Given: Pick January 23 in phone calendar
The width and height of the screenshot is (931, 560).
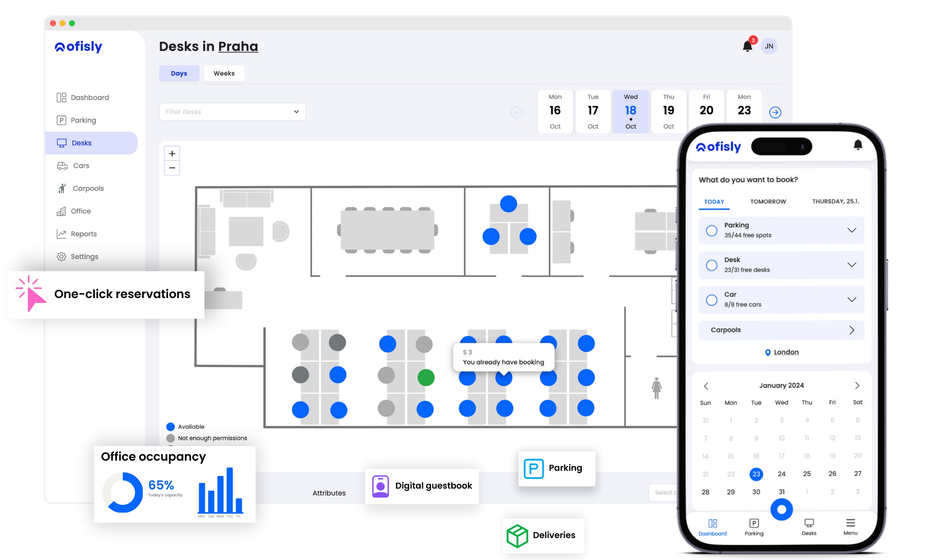Looking at the screenshot, I should (756, 474).
